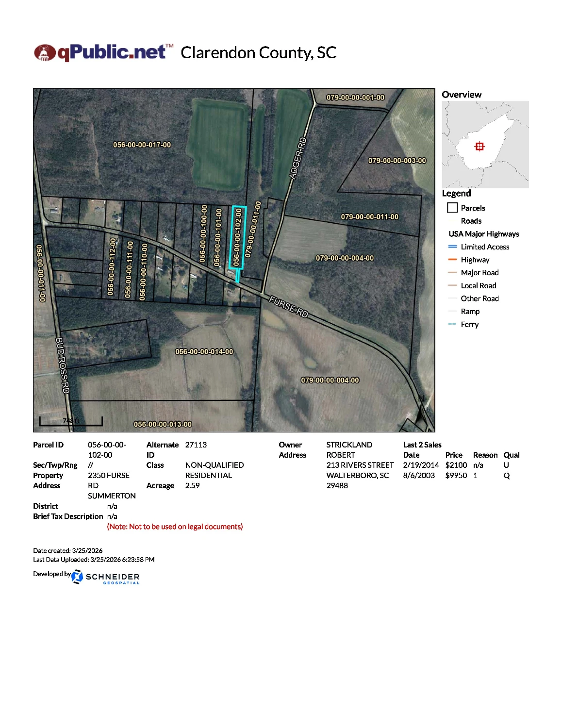Click the Major Road legend entry
The height and width of the screenshot is (728, 562).
click(479, 273)
